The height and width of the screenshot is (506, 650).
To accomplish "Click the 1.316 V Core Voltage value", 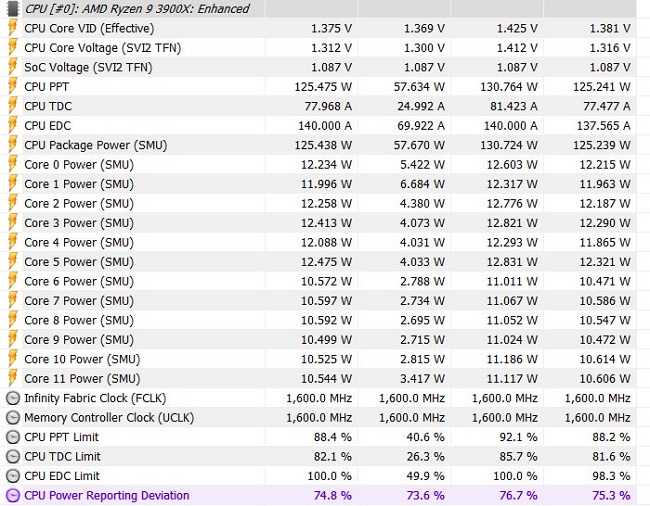I will point(610,48).
